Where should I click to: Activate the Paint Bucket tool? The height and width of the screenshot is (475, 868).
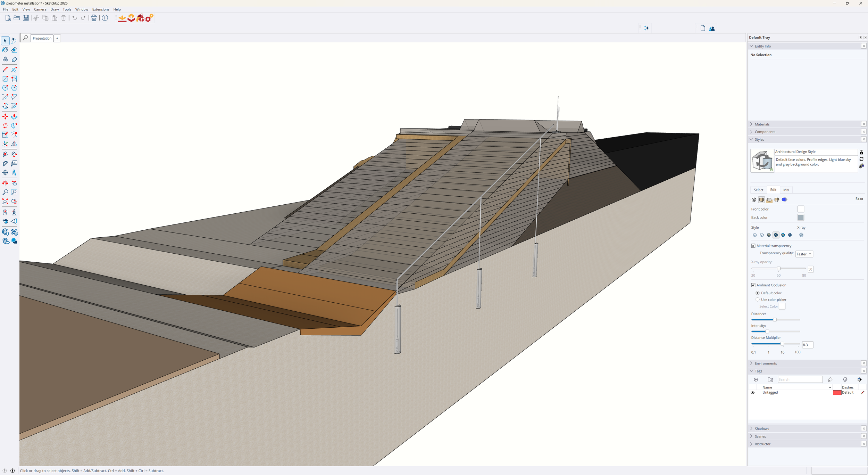pos(5,50)
